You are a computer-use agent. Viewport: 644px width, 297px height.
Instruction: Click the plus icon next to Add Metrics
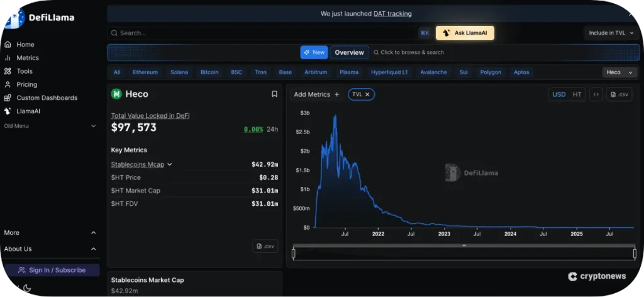coord(337,94)
